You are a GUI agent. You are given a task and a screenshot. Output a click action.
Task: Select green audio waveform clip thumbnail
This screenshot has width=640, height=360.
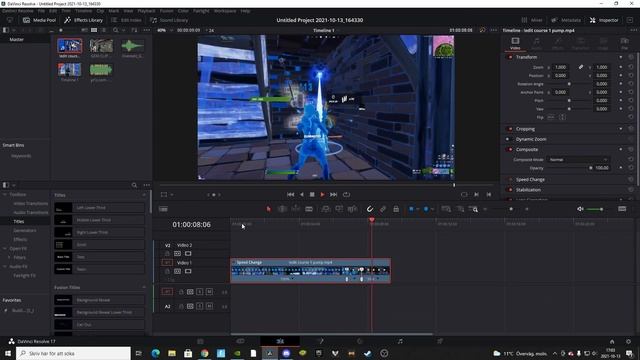pos(132,46)
